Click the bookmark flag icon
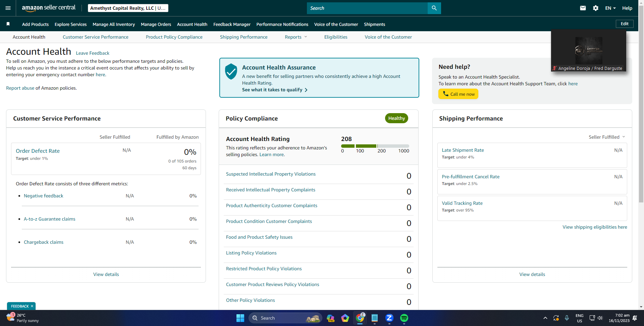Image resolution: width=644 pixels, height=326 pixels. (8, 24)
